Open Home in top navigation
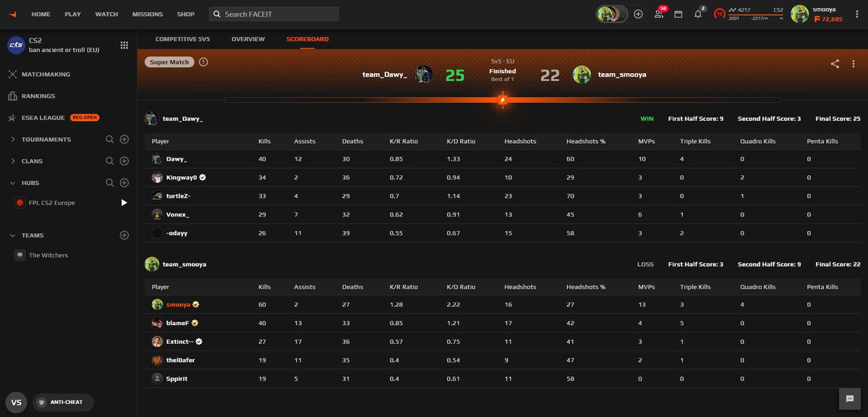Image resolution: width=868 pixels, height=417 pixels. tap(41, 14)
